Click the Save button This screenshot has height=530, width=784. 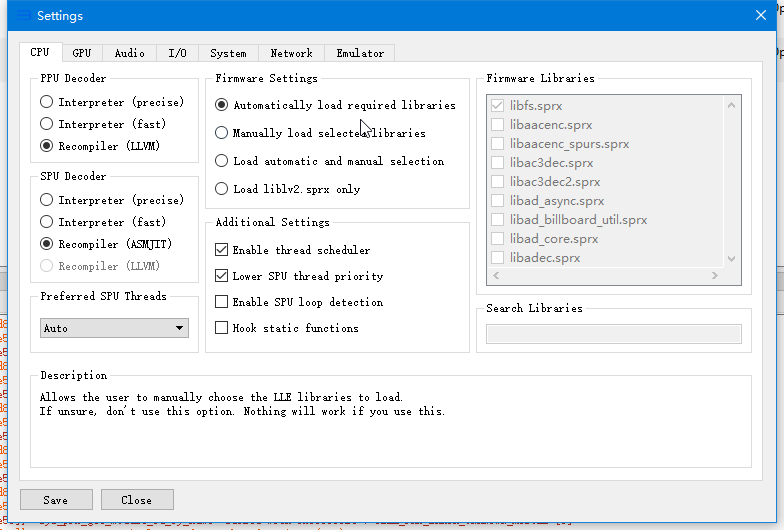pyautogui.click(x=56, y=500)
